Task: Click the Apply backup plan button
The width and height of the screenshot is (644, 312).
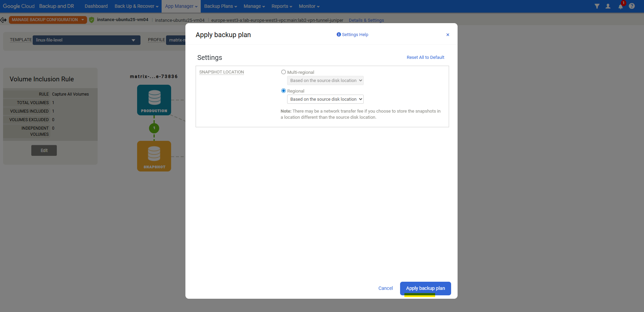Action: [x=425, y=288]
